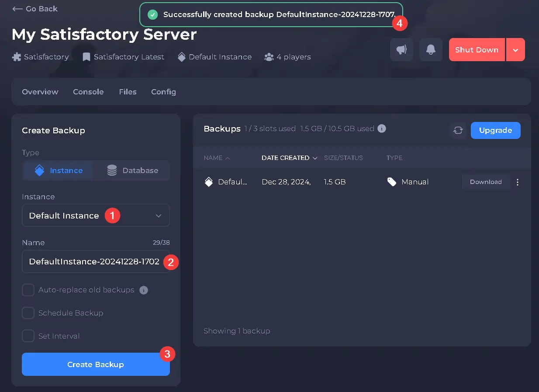Viewport: 539px width, 392px height.
Task: Click the Dec 28, 2024 date cell
Action: point(286,182)
